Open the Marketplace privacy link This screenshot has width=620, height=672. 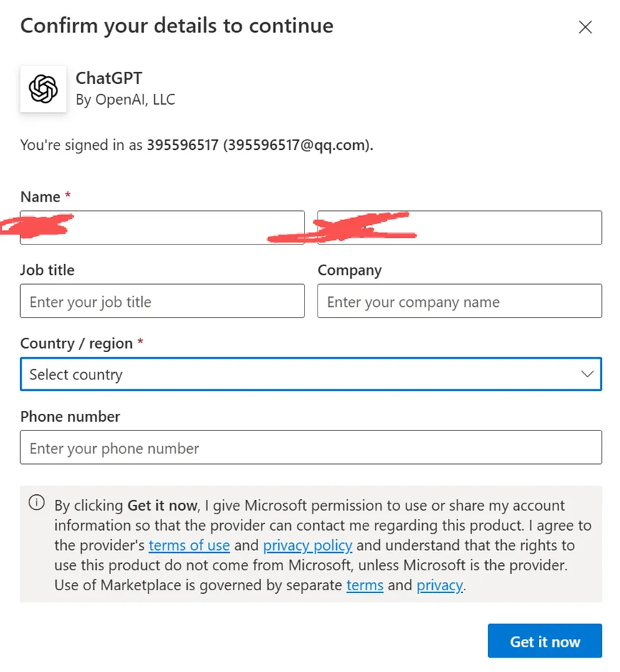point(440,585)
